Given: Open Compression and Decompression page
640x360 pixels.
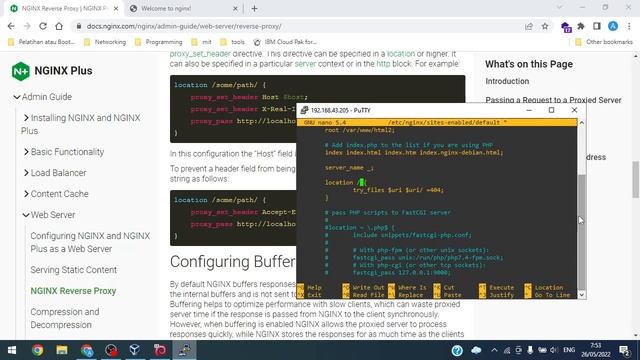Looking at the screenshot, I should point(65,318).
